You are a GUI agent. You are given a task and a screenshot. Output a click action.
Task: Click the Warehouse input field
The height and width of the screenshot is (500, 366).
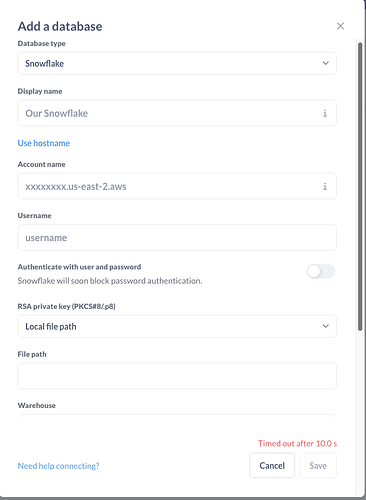tap(177, 416)
